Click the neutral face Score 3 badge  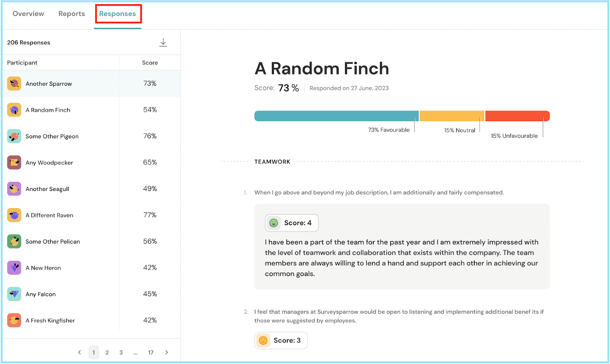tap(281, 340)
